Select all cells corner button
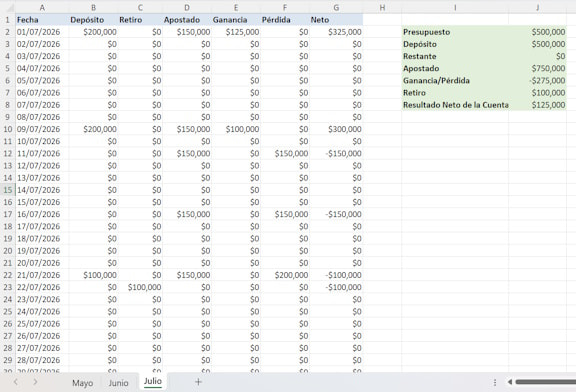The width and height of the screenshot is (576, 392). pyautogui.click(x=8, y=8)
